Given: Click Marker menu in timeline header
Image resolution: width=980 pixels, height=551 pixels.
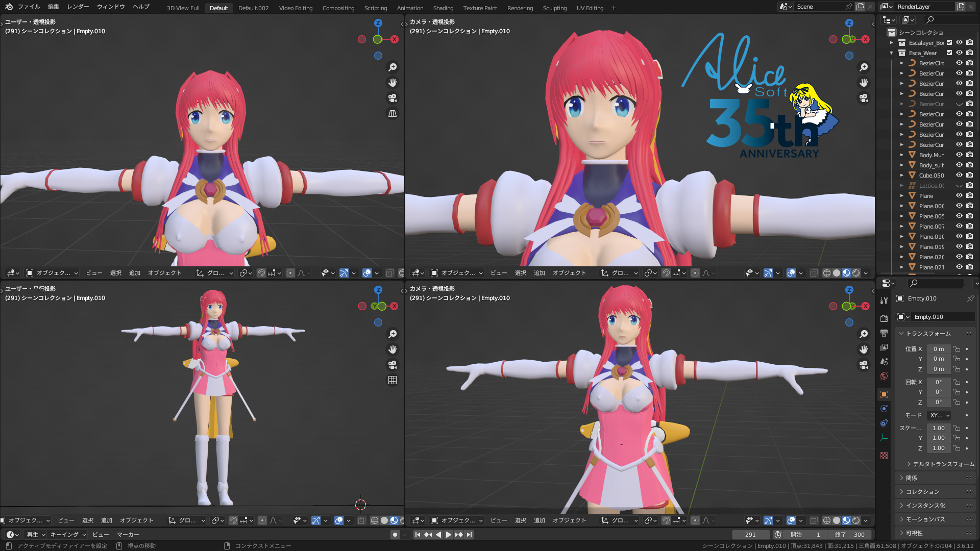Looking at the screenshot, I should point(128,535).
